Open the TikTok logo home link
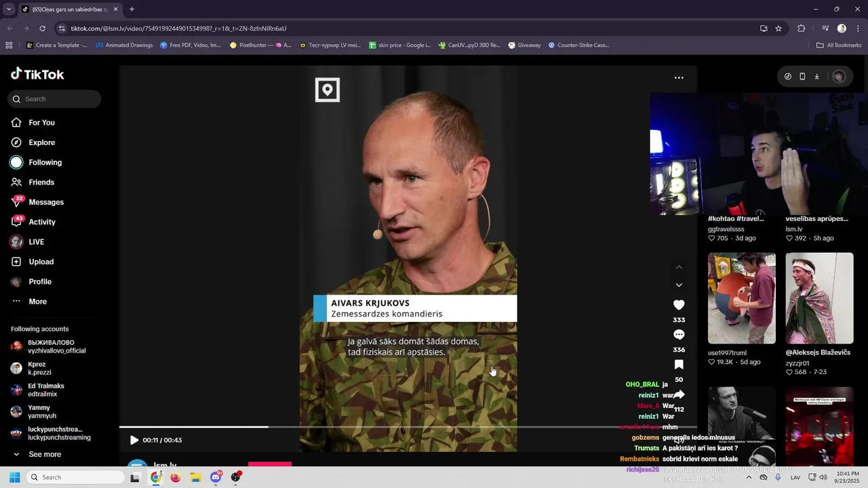This screenshot has height=488, width=868. click(x=37, y=74)
